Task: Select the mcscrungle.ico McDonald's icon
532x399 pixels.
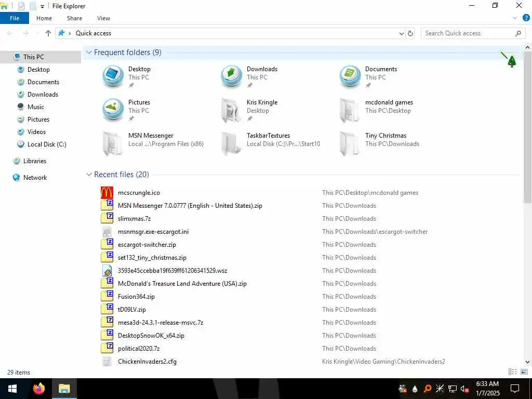Action: coord(107,193)
